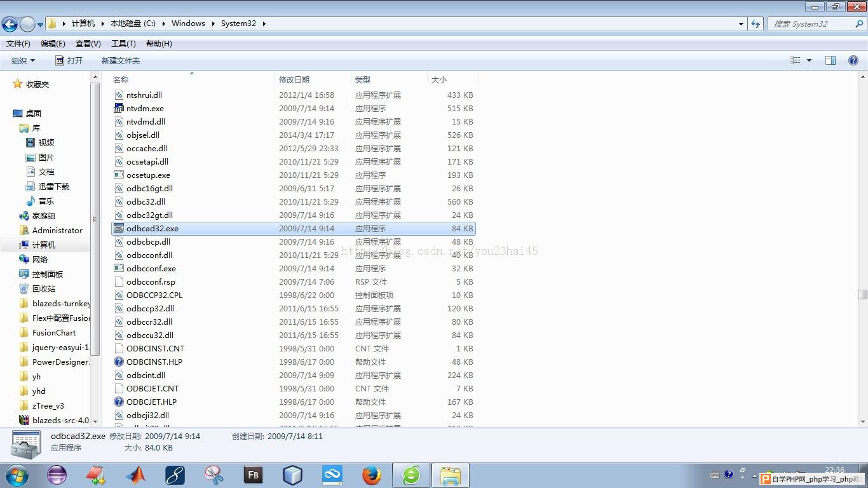Viewport: 868px width, 488px height.
Task: Open 迅雷下载 library
Action: [54, 186]
